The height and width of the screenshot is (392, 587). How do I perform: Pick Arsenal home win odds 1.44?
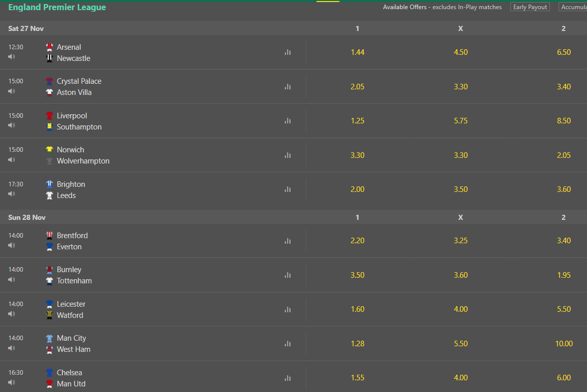pos(357,52)
